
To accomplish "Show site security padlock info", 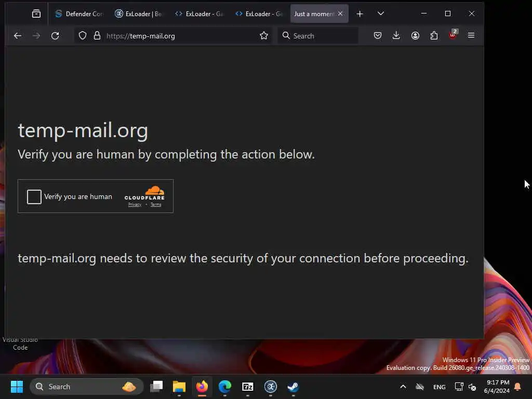I will pos(97,36).
